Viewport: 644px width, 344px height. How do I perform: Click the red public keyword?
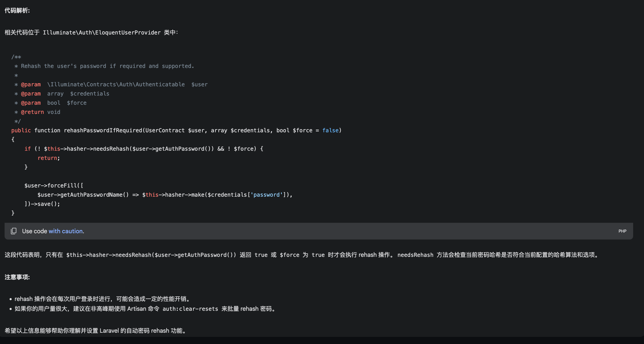point(21,130)
